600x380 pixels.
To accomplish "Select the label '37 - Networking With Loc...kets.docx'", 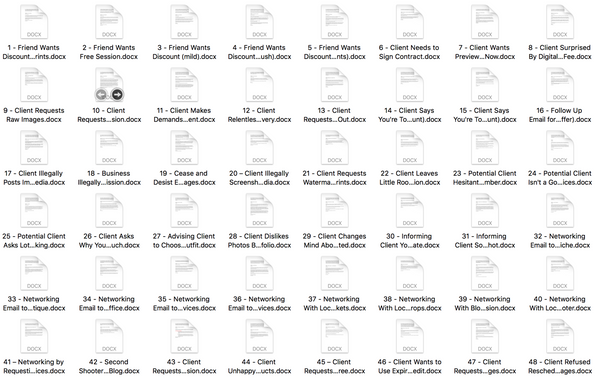I will [334, 303].
